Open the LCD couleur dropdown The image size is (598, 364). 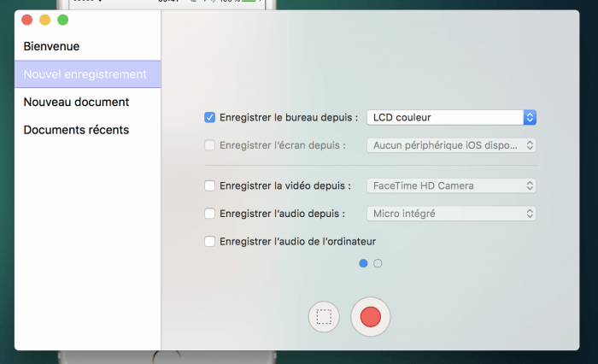coord(451,118)
